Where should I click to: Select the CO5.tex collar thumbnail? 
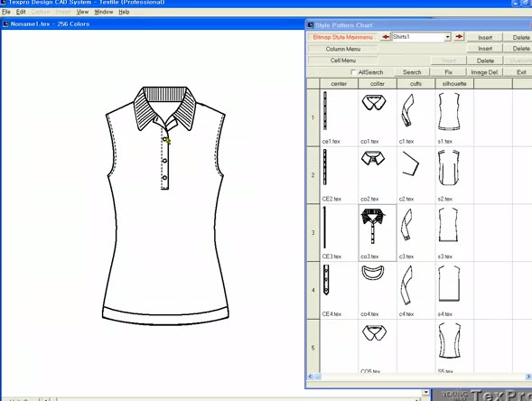(374, 332)
